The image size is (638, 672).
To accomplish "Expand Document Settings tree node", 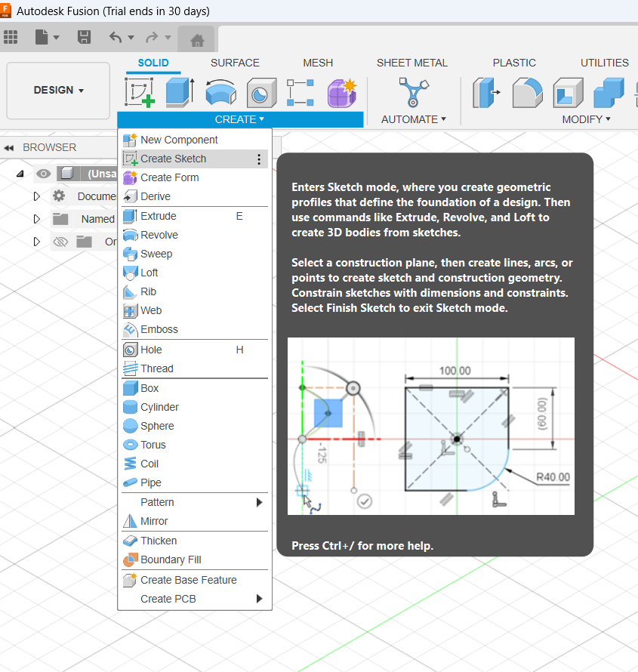I will [37, 196].
